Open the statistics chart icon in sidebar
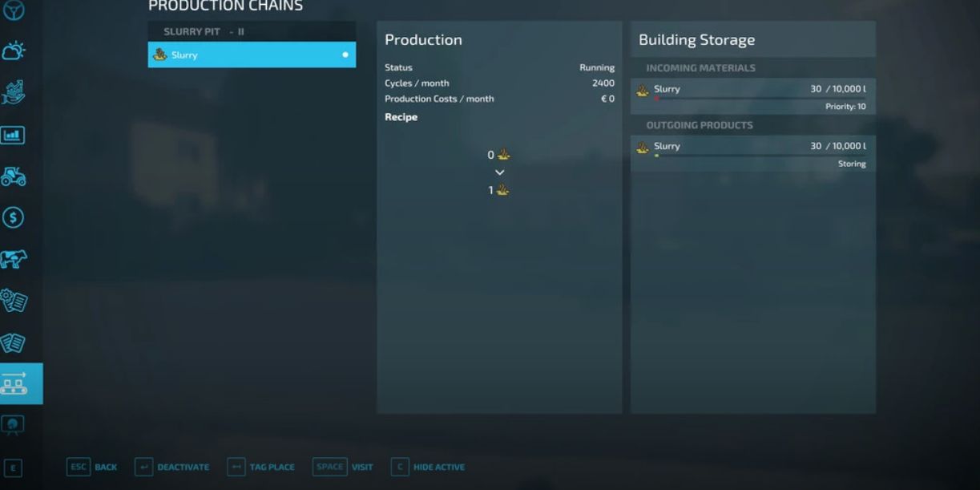Image resolution: width=980 pixels, height=490 pixels. point(13,135)
